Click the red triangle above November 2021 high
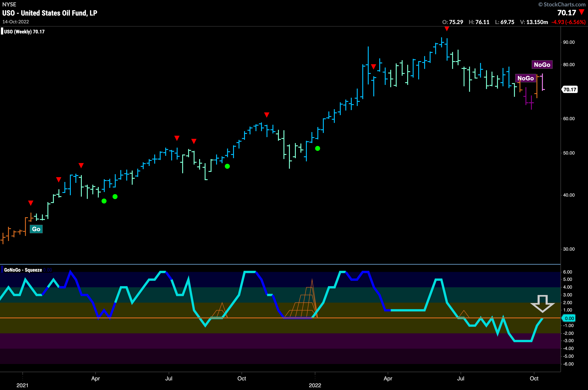Screen dimensions: 588x390 [267, 115]
